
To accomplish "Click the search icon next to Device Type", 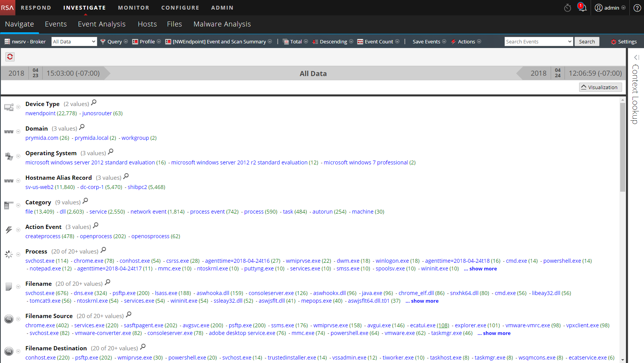I will click(x=94, y=103).
